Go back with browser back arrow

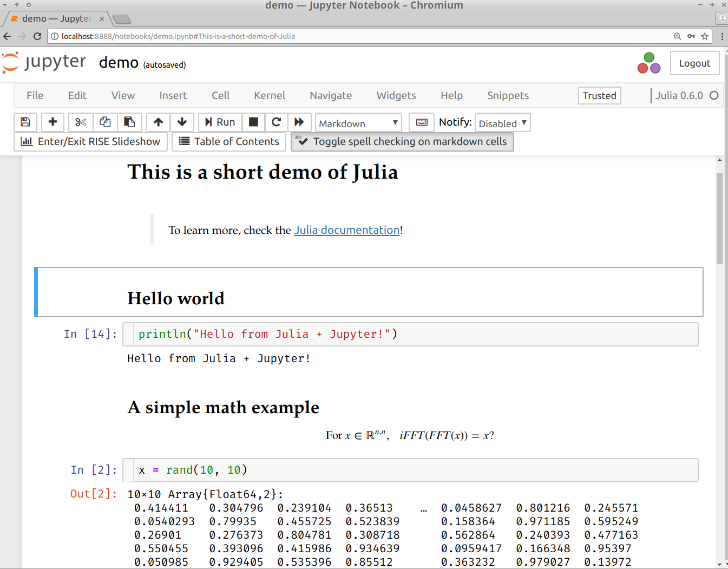coord(7,36)
